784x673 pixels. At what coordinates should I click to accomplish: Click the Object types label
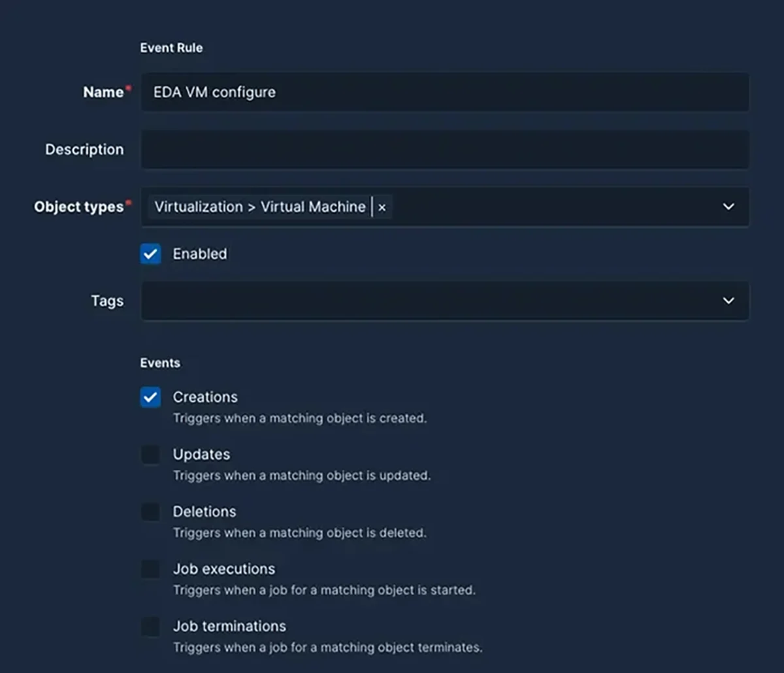[x=78, y=207]
